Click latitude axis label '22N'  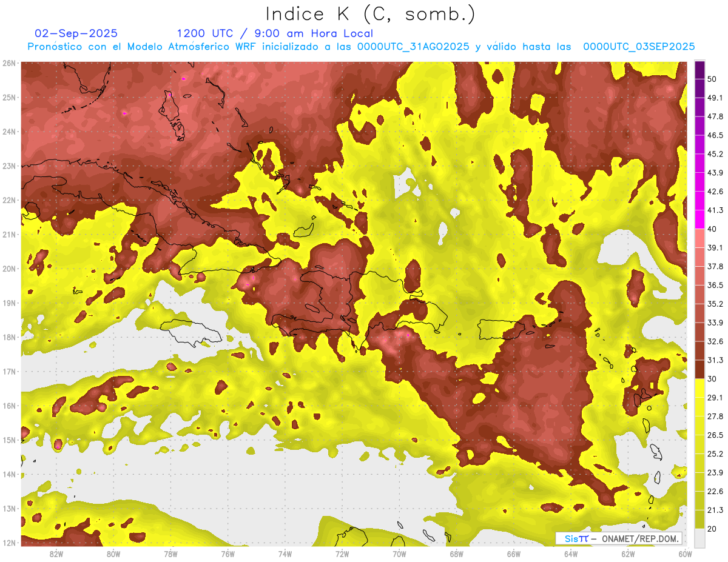tap(9, 200)
